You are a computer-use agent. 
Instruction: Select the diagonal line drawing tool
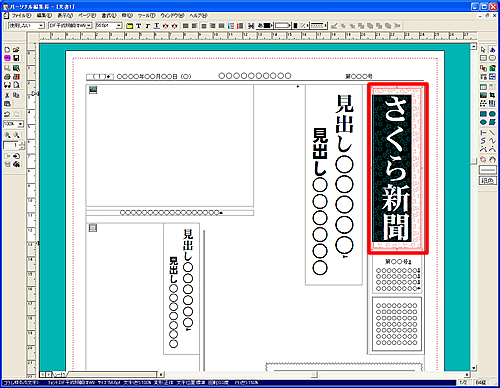(492, 133)
